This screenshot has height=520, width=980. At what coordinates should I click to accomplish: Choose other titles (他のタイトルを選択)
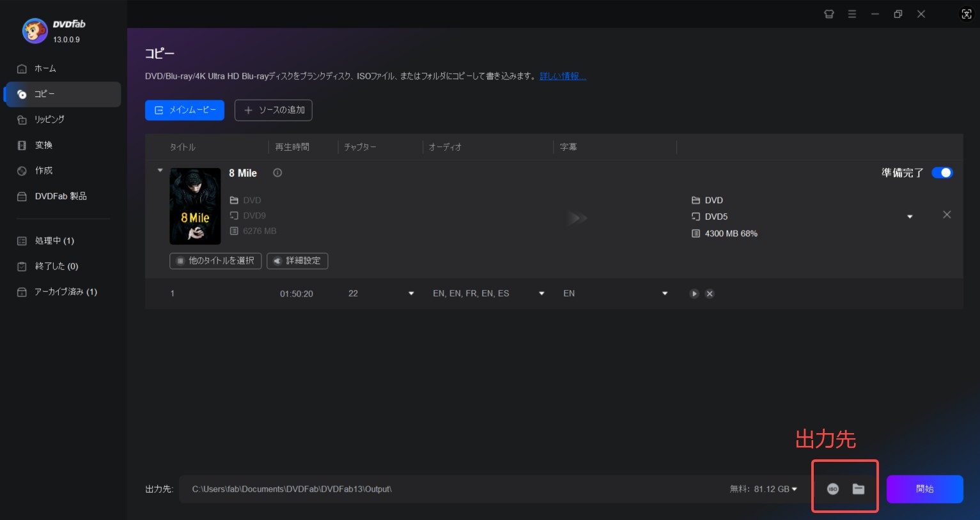[x=215, y=261]
